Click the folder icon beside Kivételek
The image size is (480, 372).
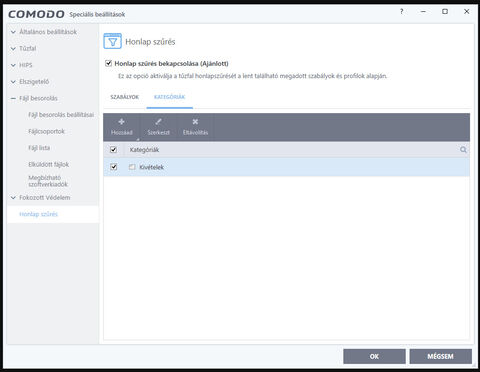pos(132,167)
